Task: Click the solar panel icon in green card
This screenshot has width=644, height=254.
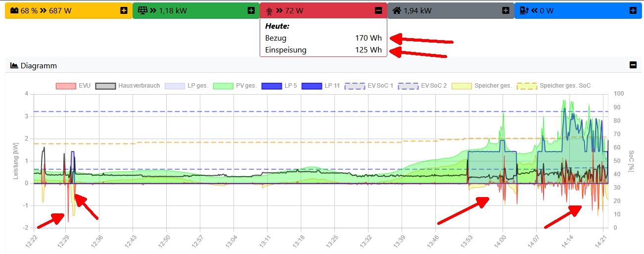Action: point(142,10)
